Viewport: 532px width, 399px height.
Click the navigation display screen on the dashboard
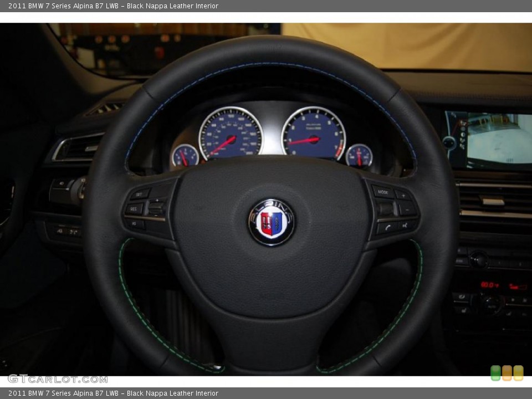pyautogui.click(x=489, y=140)
